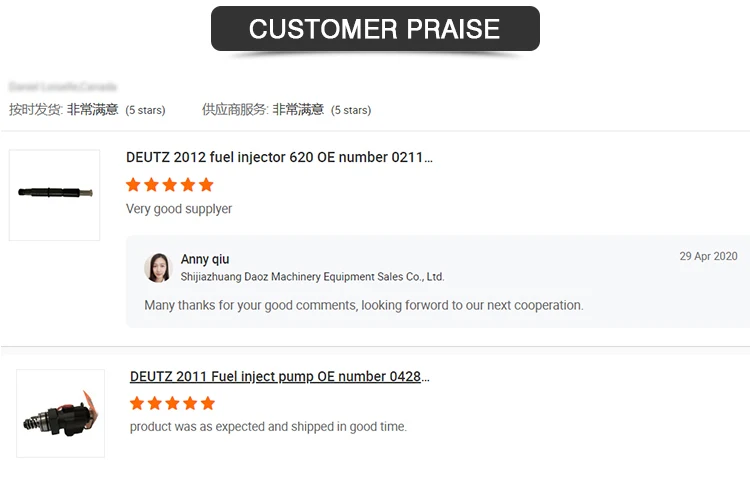Open the DEUTZ 2012 fuel injector thumbnail

pyautogui.click(x=54, y=195)
